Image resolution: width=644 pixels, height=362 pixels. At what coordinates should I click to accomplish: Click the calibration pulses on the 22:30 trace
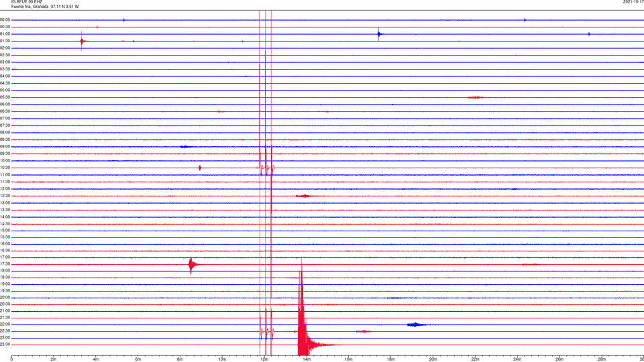[x=266, y=331]
